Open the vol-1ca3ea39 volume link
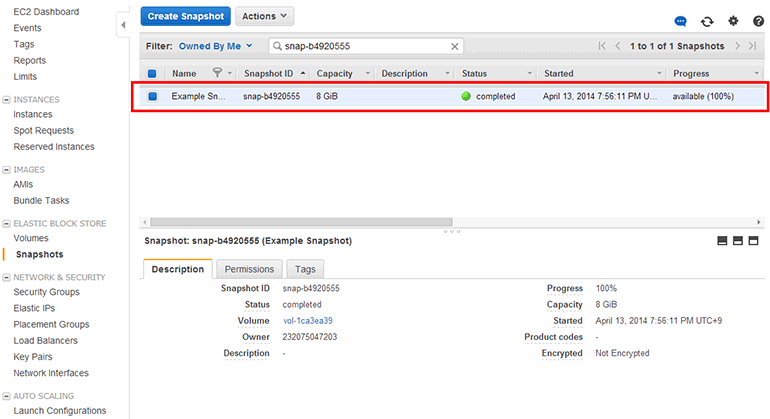 tap(307, 321)
